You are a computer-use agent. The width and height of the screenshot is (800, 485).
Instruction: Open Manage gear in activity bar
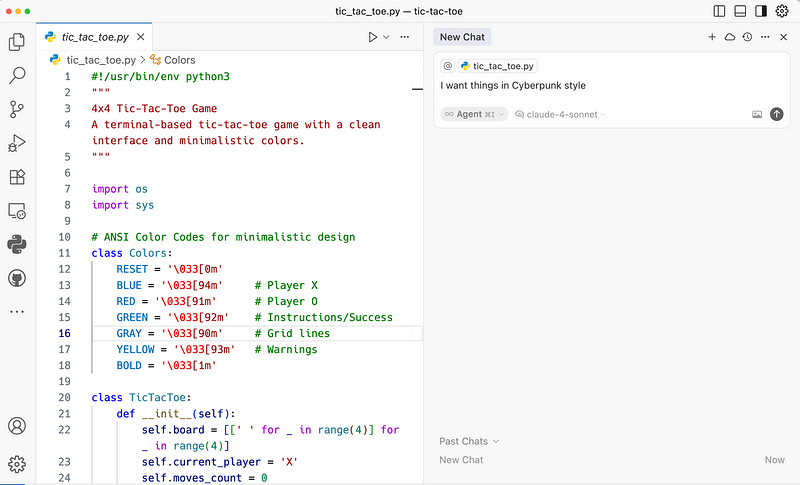pyautogui.click(x=17, y=464)
